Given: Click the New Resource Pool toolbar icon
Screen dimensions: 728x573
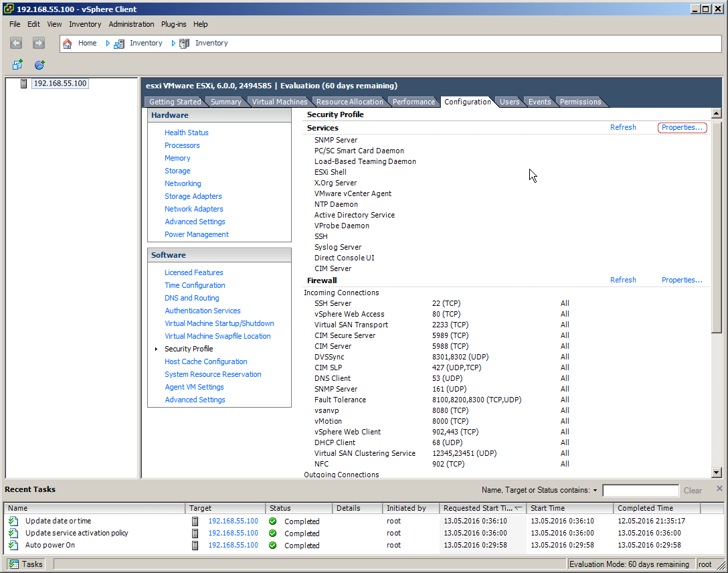Looking at the screenshot, I should coord(39,65).
